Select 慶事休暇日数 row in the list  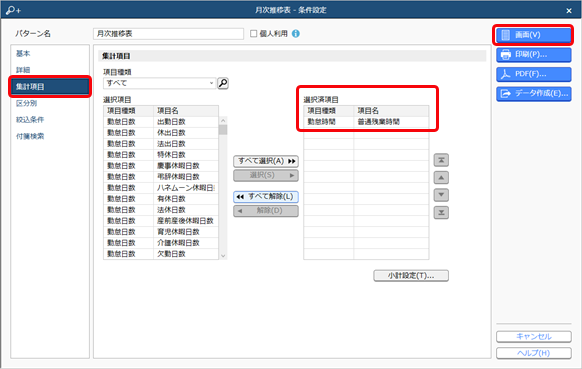coord(161,166)
